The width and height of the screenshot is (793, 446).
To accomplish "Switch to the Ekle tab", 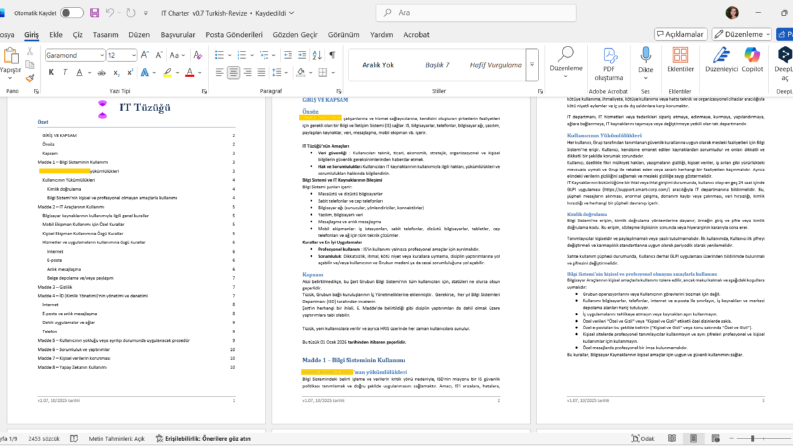I will point(56,35).
